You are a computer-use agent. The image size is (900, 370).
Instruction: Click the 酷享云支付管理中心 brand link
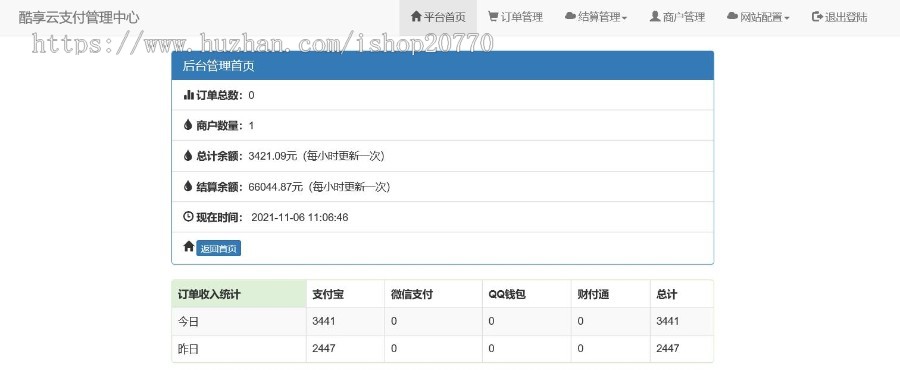(79, 17)
